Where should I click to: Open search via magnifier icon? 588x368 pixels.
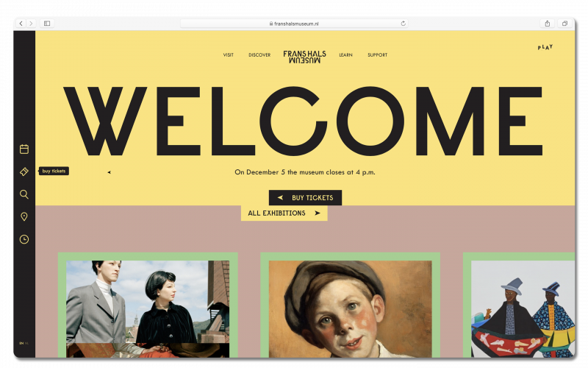point(24,194)
